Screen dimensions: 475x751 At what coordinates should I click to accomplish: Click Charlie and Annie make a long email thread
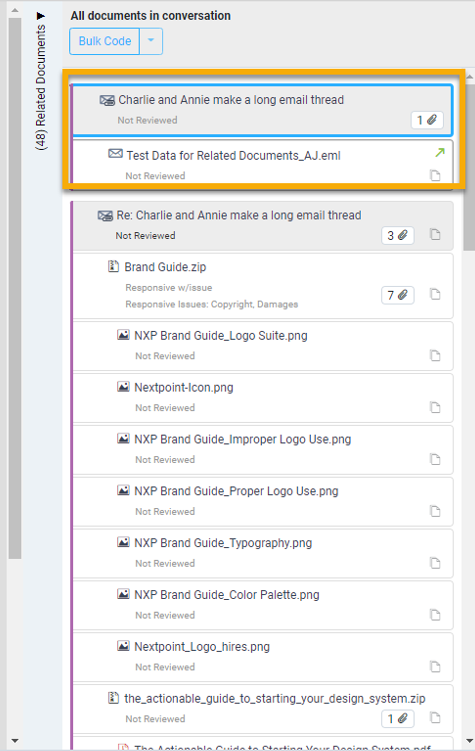(x=231, y=100)
